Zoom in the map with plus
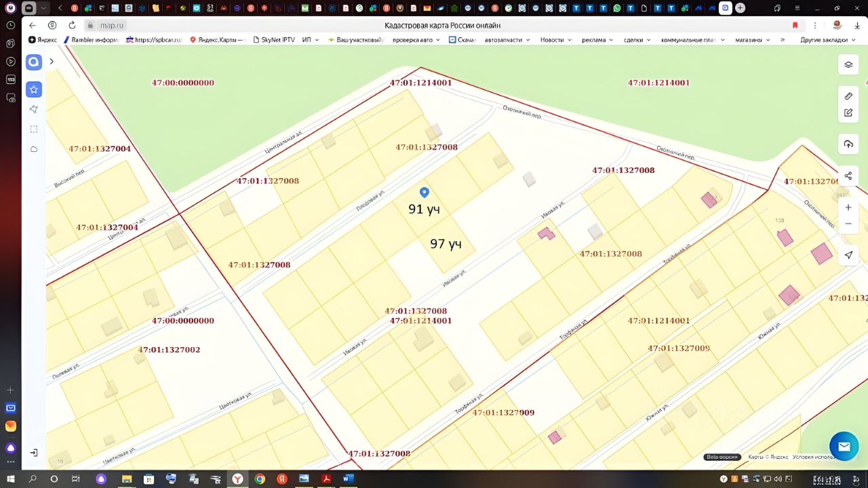 click(848, 207)
